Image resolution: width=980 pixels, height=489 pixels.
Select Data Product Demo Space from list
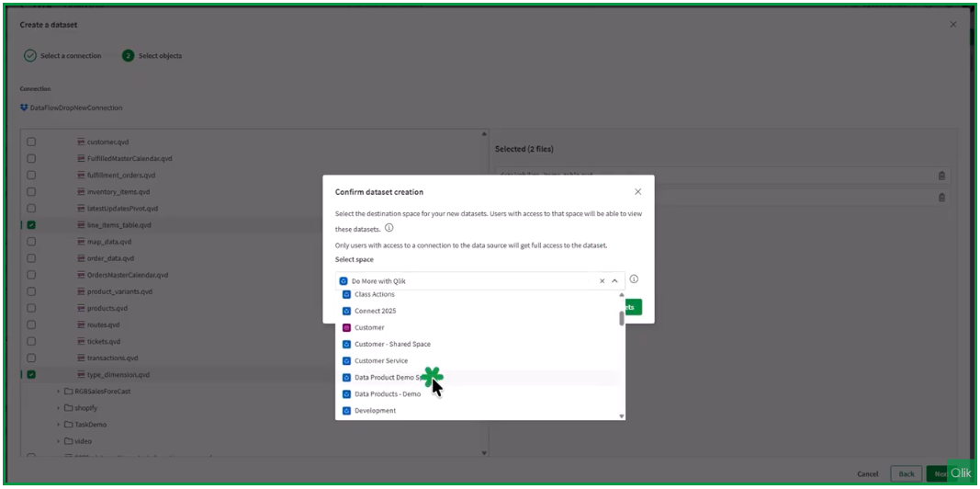(390, 378)
